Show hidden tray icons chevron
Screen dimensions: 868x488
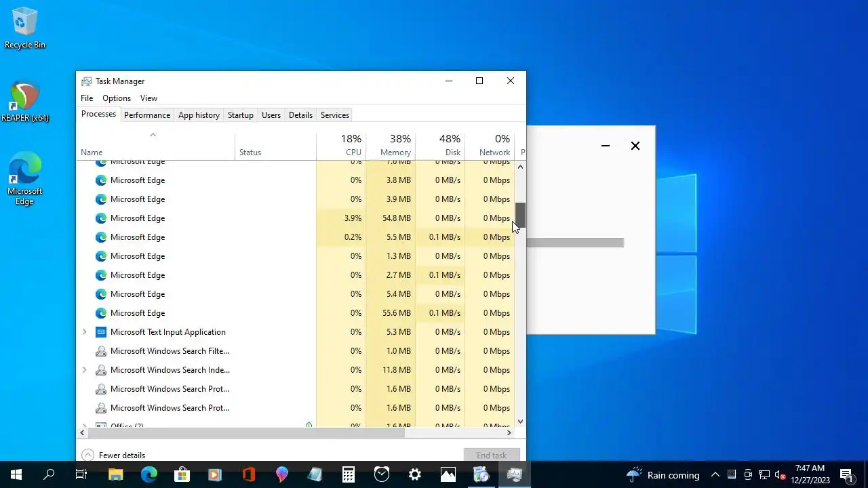(x=715, y=474)
